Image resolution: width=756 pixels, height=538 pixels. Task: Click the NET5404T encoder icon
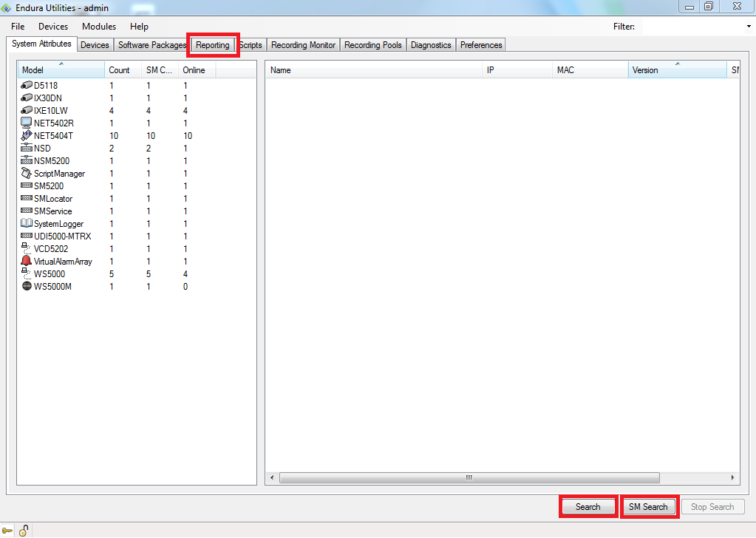[27, 135]
